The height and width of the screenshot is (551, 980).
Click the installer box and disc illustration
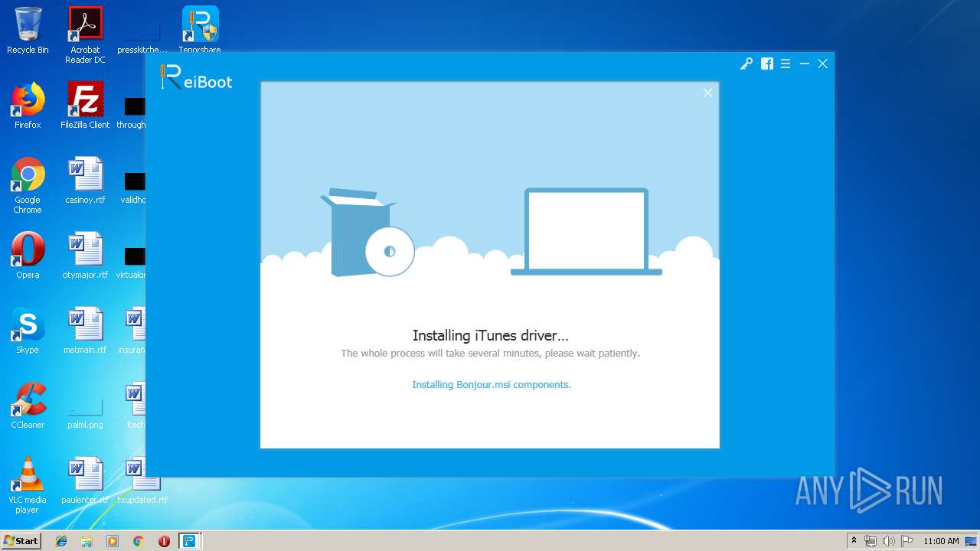[367, 233]
